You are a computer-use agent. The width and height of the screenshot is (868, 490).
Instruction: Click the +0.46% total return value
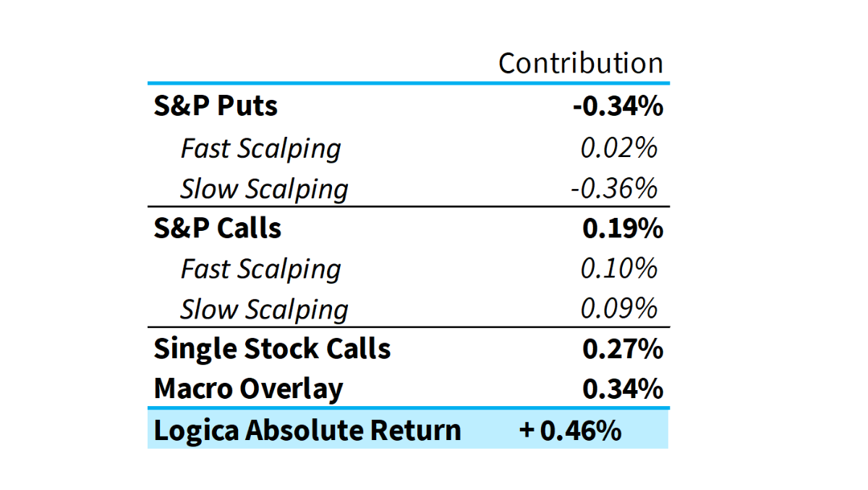tap(570, 431)
